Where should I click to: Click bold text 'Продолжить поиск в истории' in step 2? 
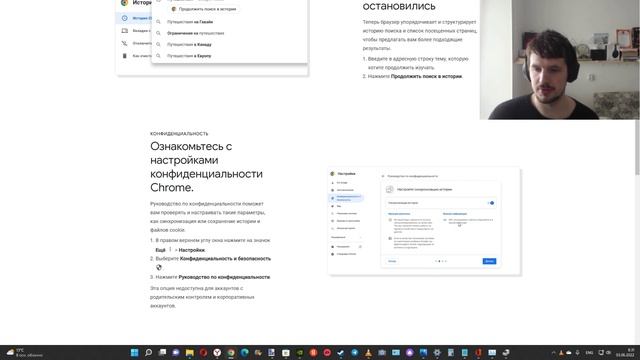[x=426, y=76]
